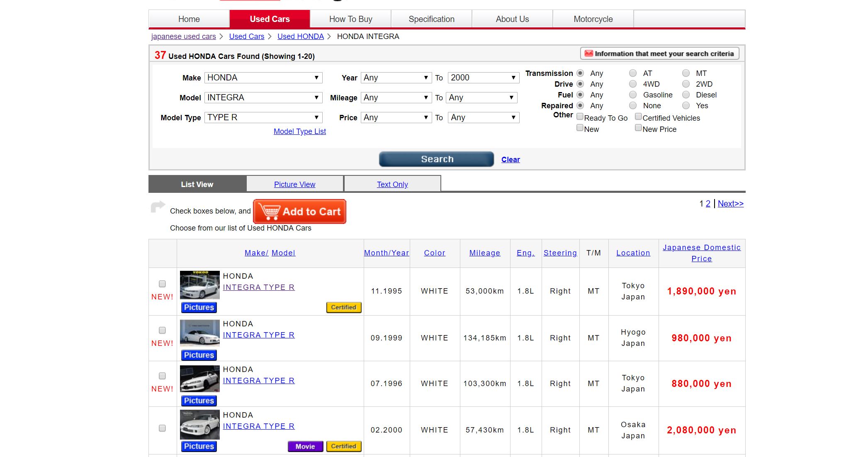Open the Mileage To dropdown
868x457 pixels.
481,97
